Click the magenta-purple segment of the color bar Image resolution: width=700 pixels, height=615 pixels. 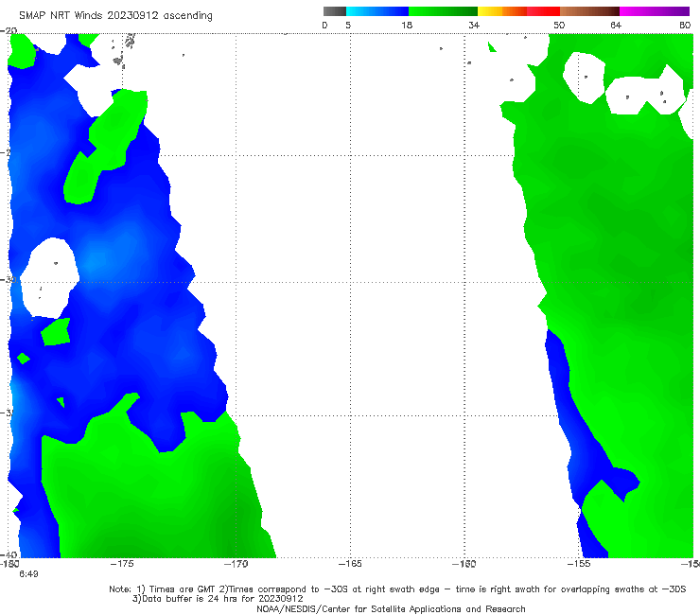click(655, 11)
